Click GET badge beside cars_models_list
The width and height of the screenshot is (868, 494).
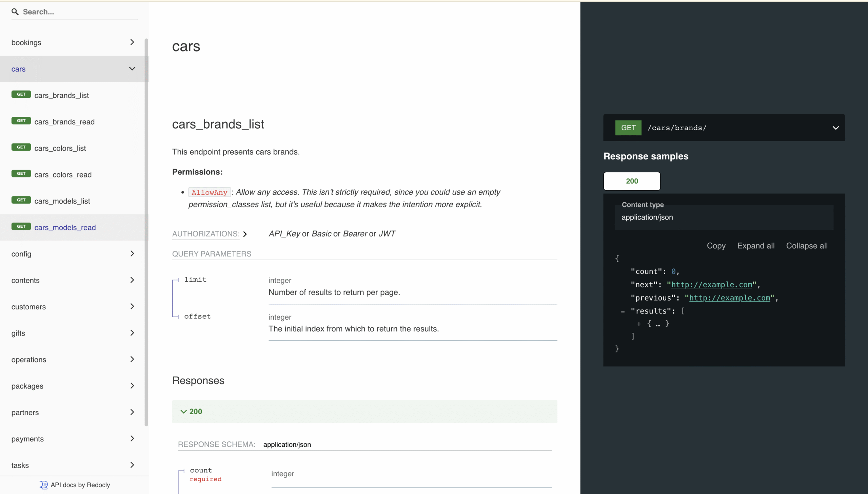(21, 200)
